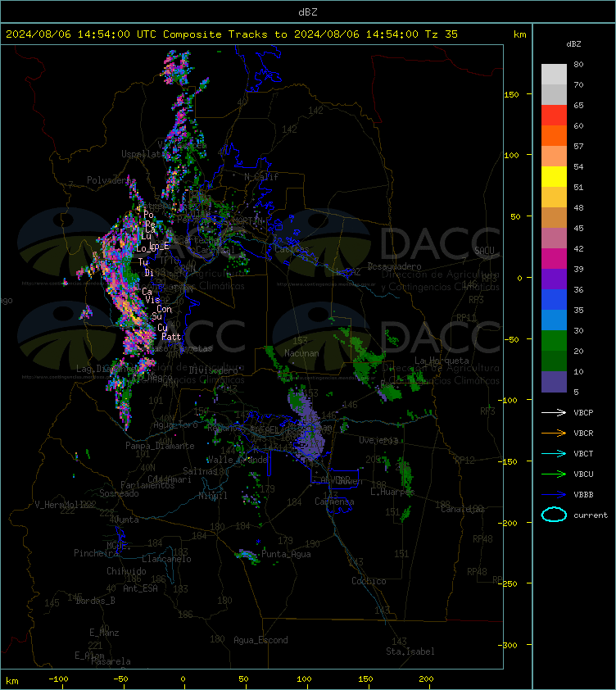
Task: Click the 'La Horqueta' map label
Action: coord(442,361)
